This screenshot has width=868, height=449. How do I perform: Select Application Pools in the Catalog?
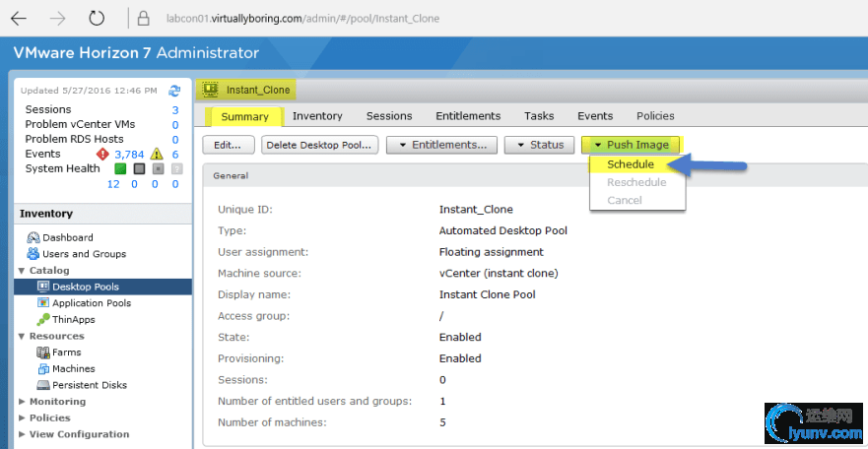coord(92,303)
